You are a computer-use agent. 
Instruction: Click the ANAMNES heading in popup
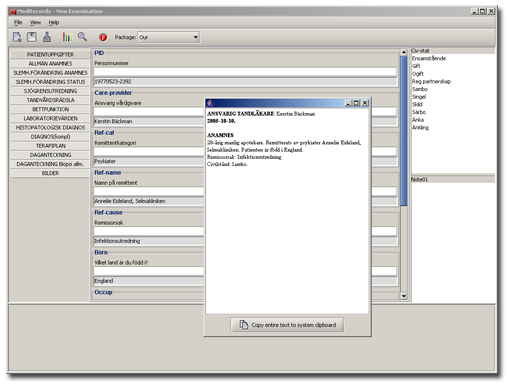pos(220,135)
